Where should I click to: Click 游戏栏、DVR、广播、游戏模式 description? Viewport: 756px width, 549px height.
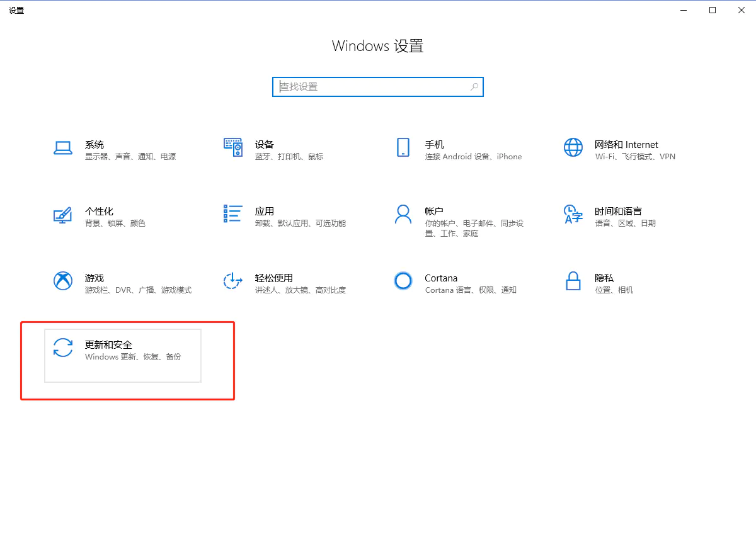[x=139, y=290]
